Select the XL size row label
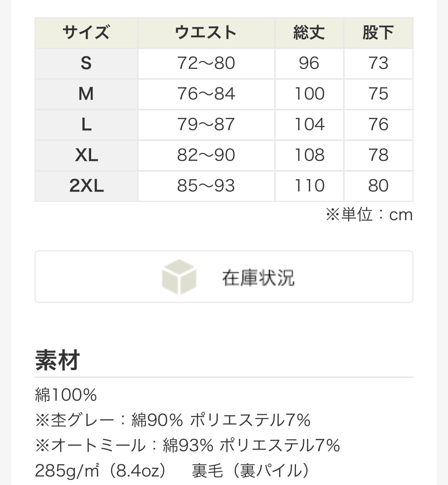This screenshot has height=485, width=448. point(86,155)
